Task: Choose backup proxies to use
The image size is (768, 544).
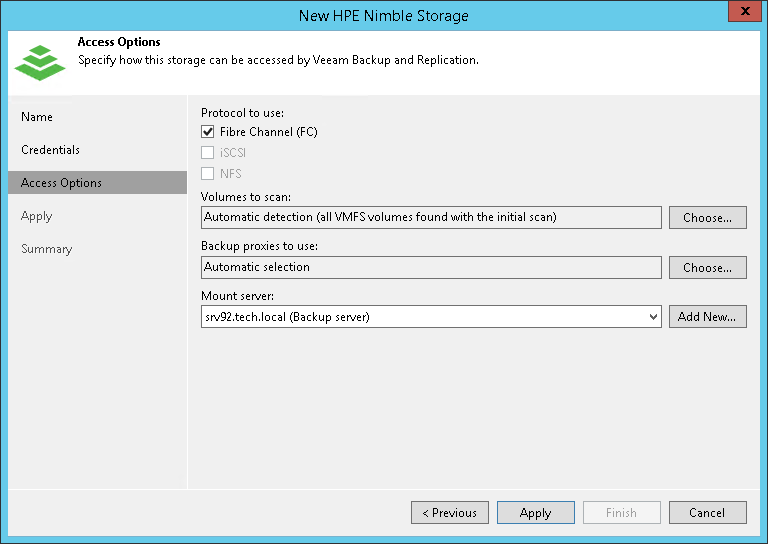Action: pyautogui.click(x=707, y=268)
